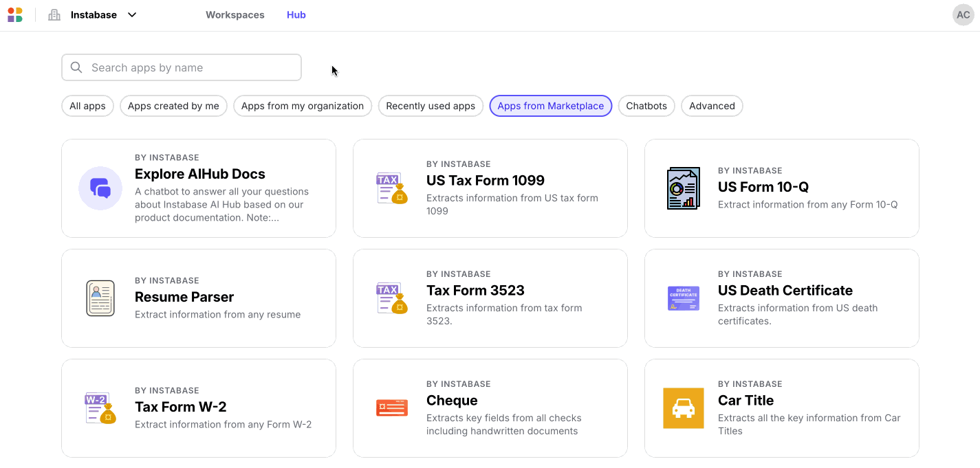Viewport: 980px width, 468px height.
Task: Click description 'Extract information from any Form W-2'
Action: coord(224,425)
